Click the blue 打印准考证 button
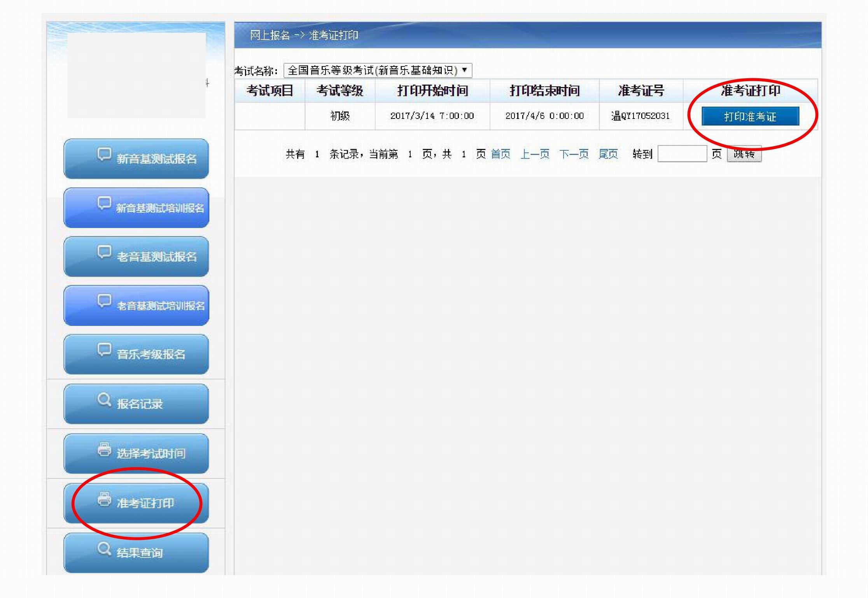 click(750, 116)
